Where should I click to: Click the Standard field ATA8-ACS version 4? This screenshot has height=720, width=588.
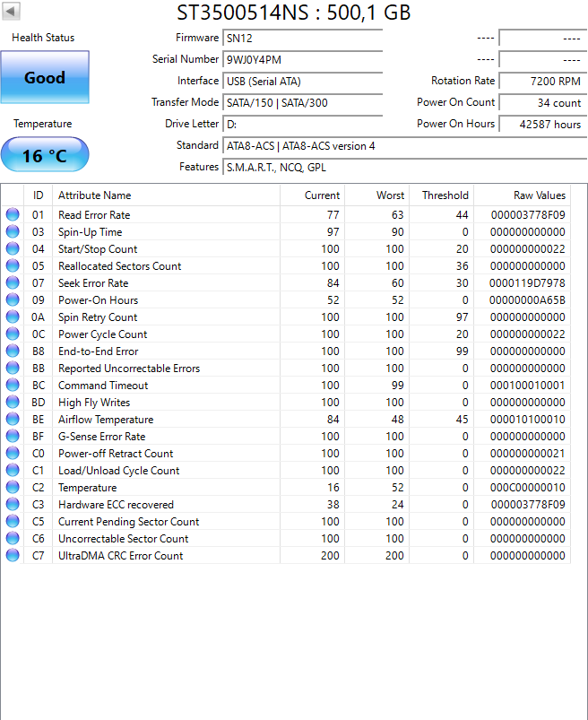(405, 146)
